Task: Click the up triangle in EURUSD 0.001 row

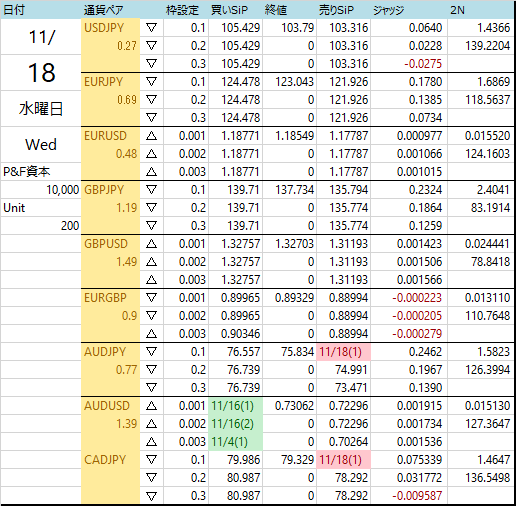Action: [x=151, y=136]
